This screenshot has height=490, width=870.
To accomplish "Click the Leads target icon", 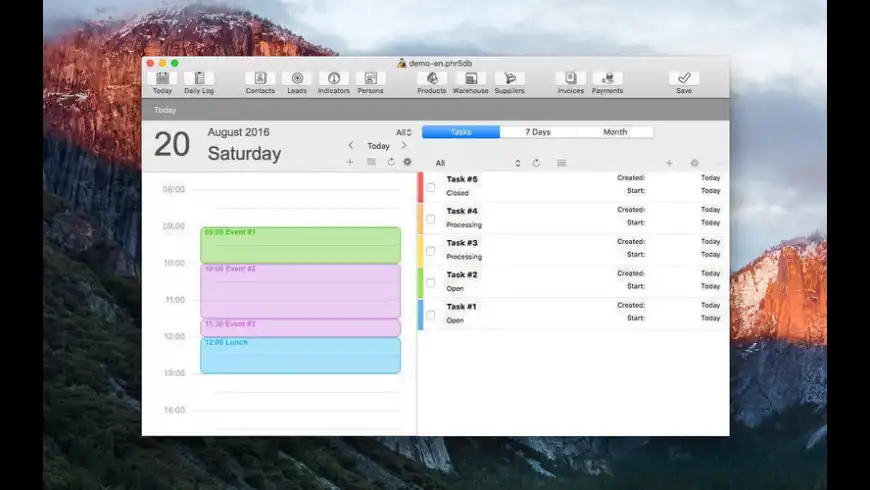I will click(297, 79).
